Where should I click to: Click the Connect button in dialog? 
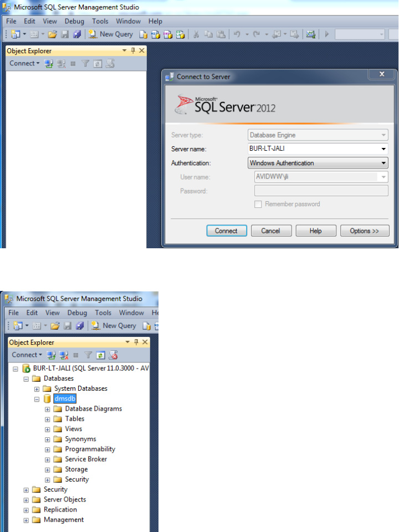tap(227, 231)
